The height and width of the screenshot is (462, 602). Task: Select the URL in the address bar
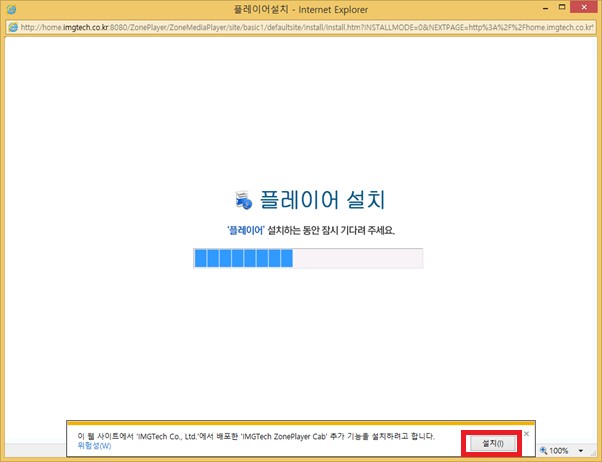[x=300, y=26]
